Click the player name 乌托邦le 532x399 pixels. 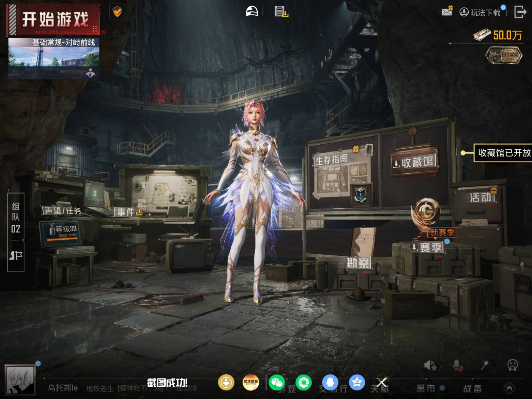point(63,388)
